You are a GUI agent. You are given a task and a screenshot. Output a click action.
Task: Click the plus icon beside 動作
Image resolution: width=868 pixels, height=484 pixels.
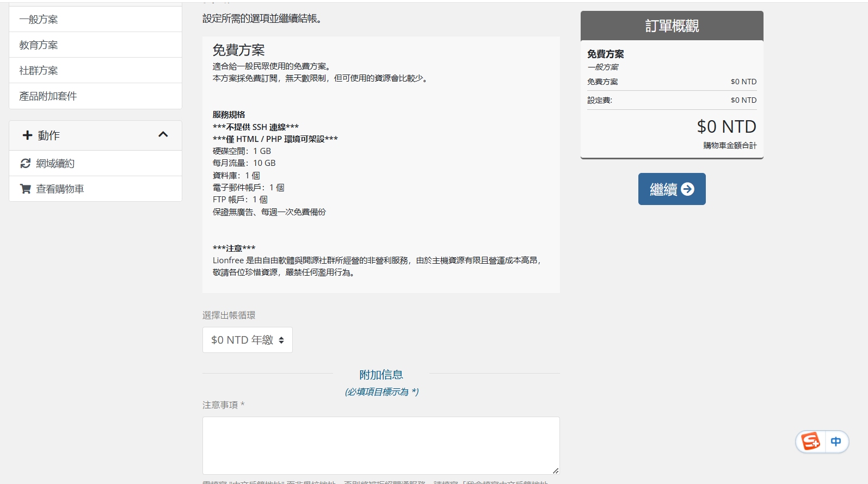coord(27,135)
